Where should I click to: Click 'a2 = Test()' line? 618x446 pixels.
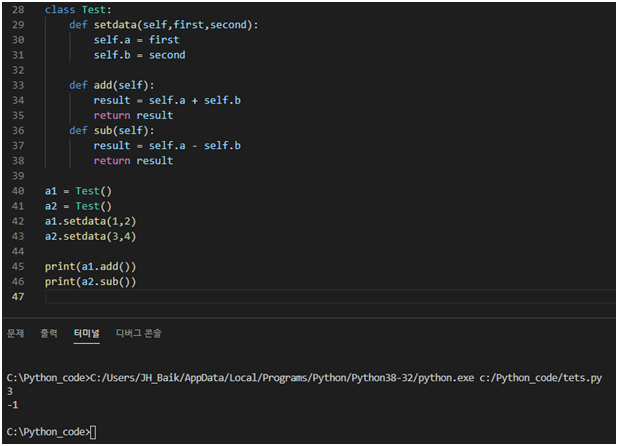tap(78, 206)
